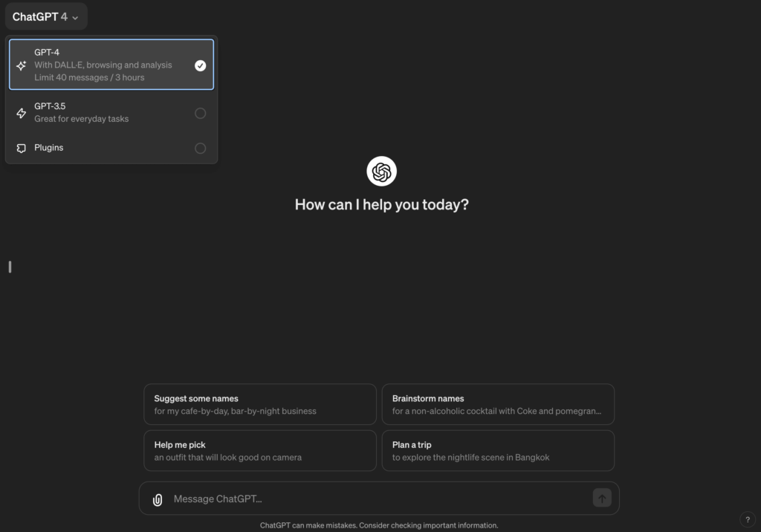Pick GPT-4 with DALL·E, browsing and analysis

(104, 65)
